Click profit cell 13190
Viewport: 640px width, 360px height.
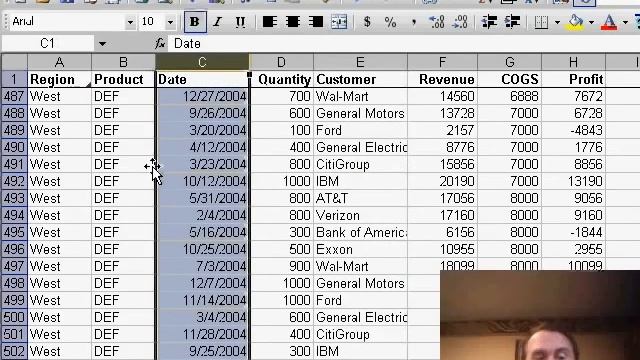(573, 181)
